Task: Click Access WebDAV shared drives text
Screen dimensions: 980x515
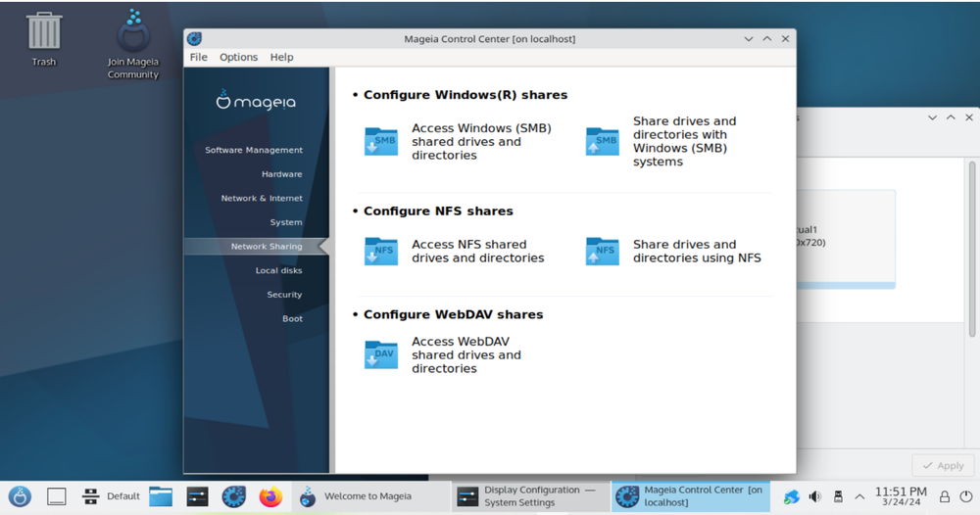Action: tap(466, 354)
